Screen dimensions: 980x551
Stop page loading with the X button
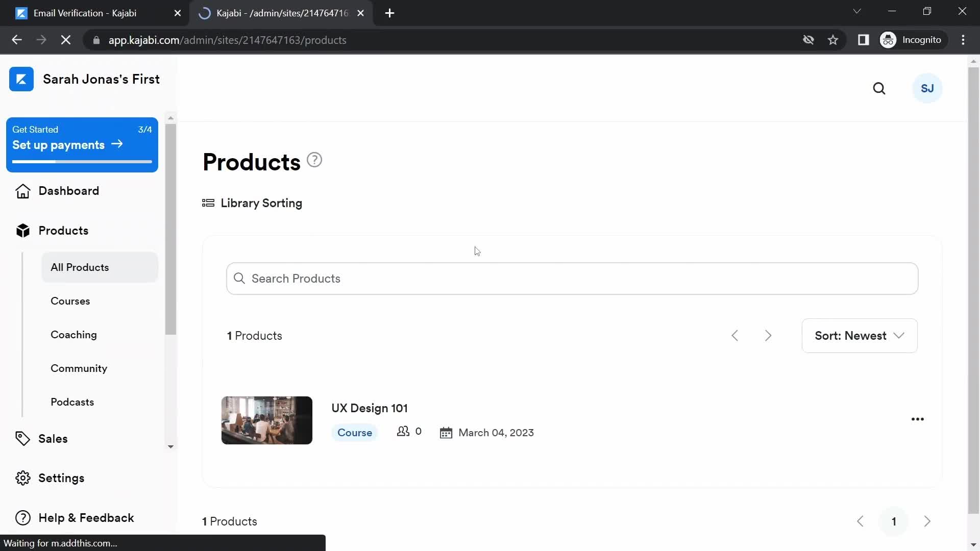pos(66,40)
